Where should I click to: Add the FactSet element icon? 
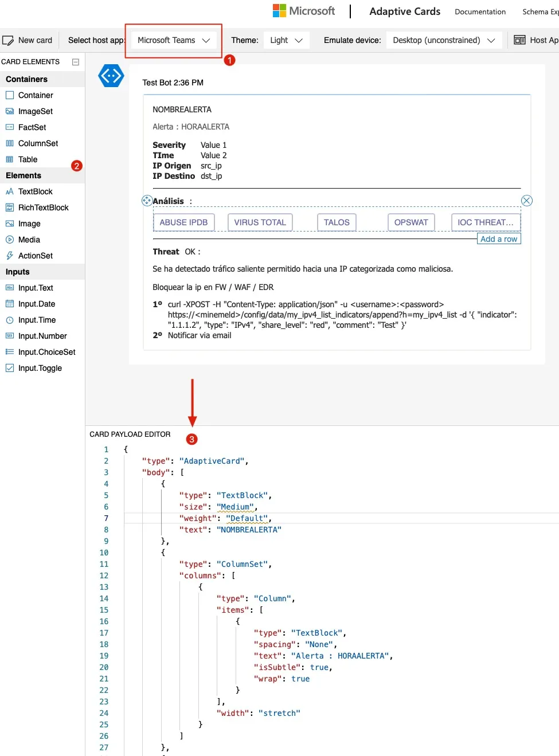10,127
